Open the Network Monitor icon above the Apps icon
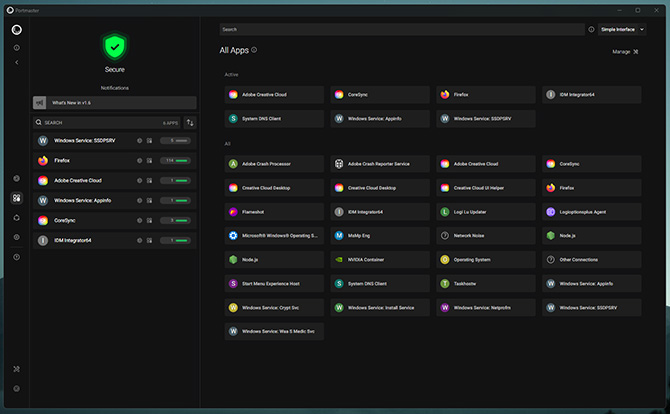Viewport: 670px width, 414px height. tap(17, 178)
